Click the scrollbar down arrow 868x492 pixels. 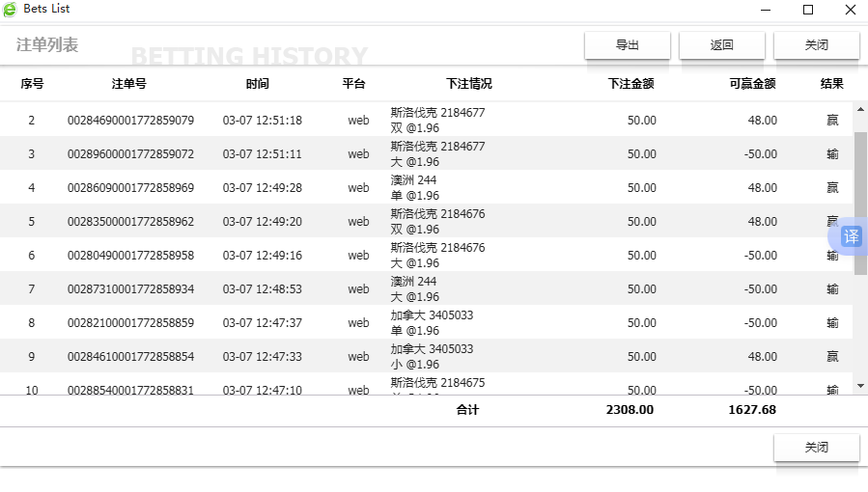click(x=861, y=386)
